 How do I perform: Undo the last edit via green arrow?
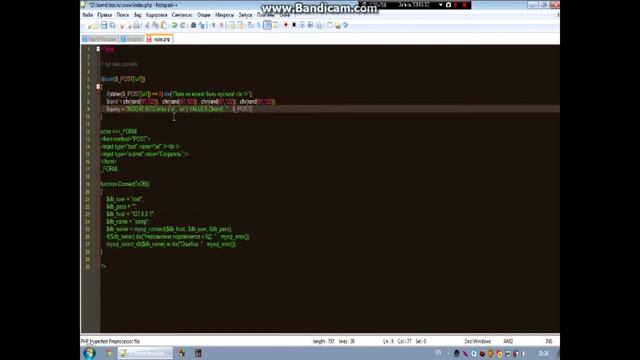(174, 25)
